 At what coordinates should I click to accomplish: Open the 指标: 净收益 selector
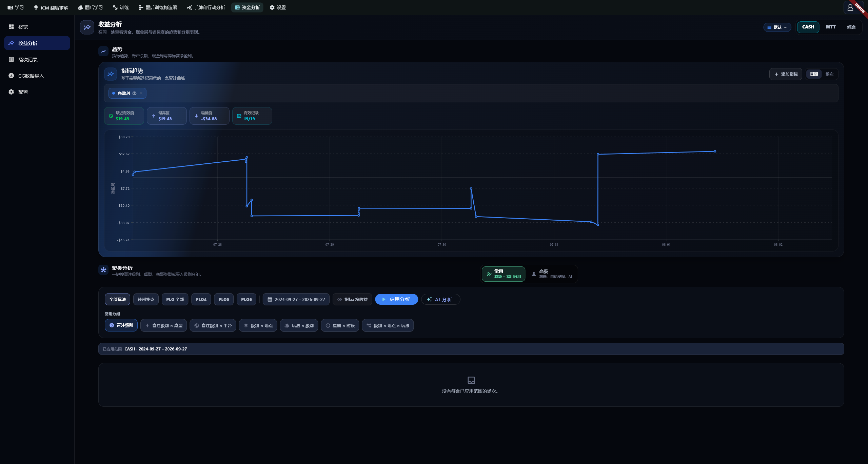tap(352, 299)
